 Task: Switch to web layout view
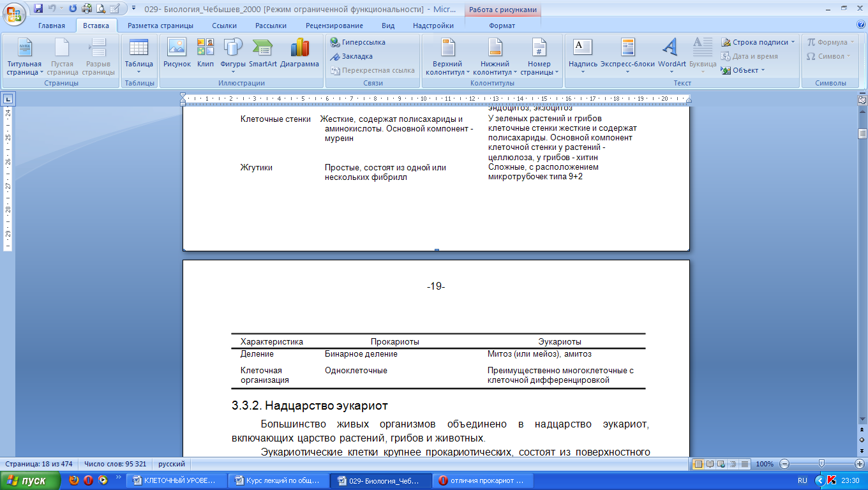[721, 464]
